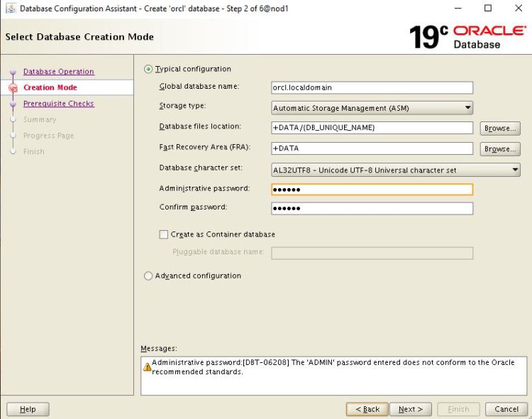The image size is (532, 419).
Task: Click the Next button
Action: click(411, 409)
